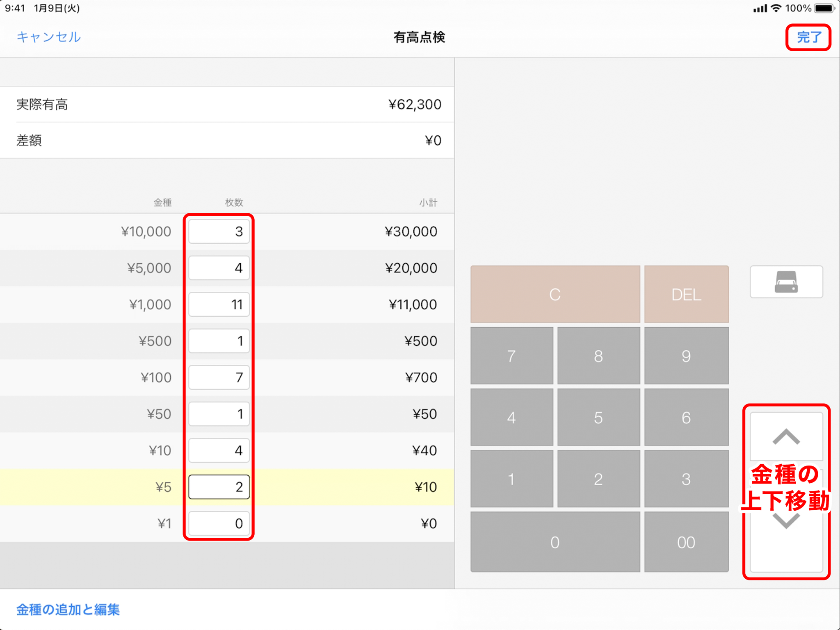
Task: Tap the single 0 key
Action: click(x=555, y=542)
